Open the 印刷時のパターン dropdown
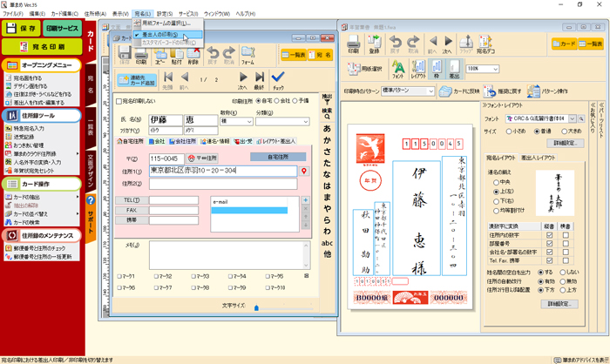 coord(429,91)
